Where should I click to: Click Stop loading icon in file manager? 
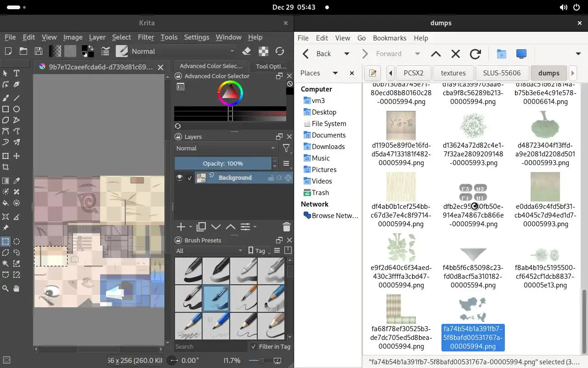pyautogui.click(x=456, y=54)
